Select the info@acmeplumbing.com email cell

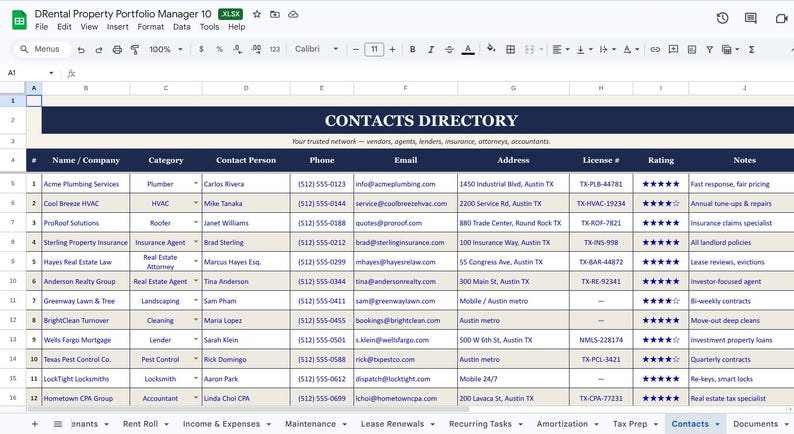point(405,184)
